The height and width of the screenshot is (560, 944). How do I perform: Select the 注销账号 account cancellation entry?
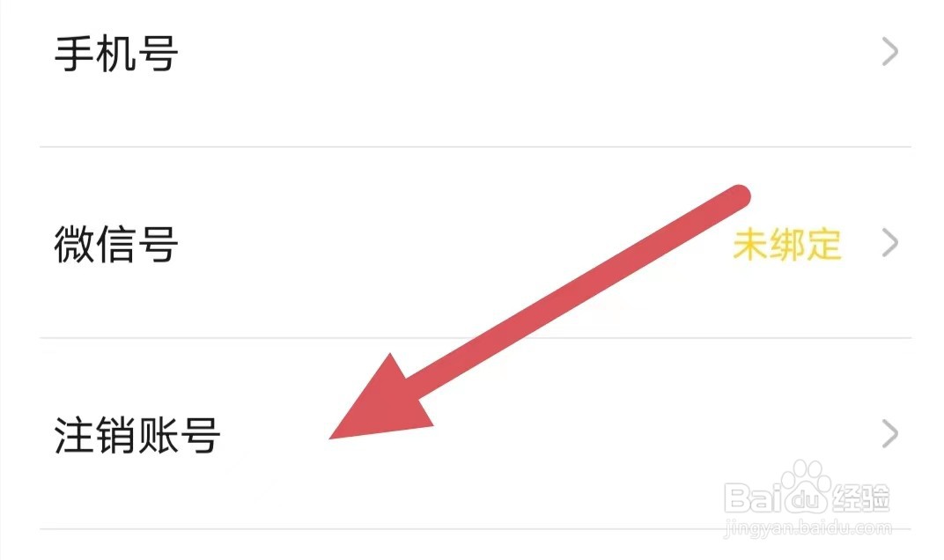476,434
